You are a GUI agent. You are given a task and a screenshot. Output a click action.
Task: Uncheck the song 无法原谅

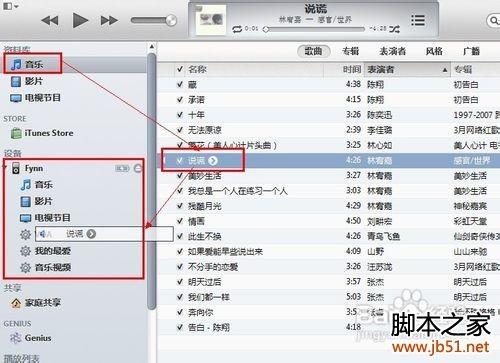pyautogui.click(x=180, y=130)
